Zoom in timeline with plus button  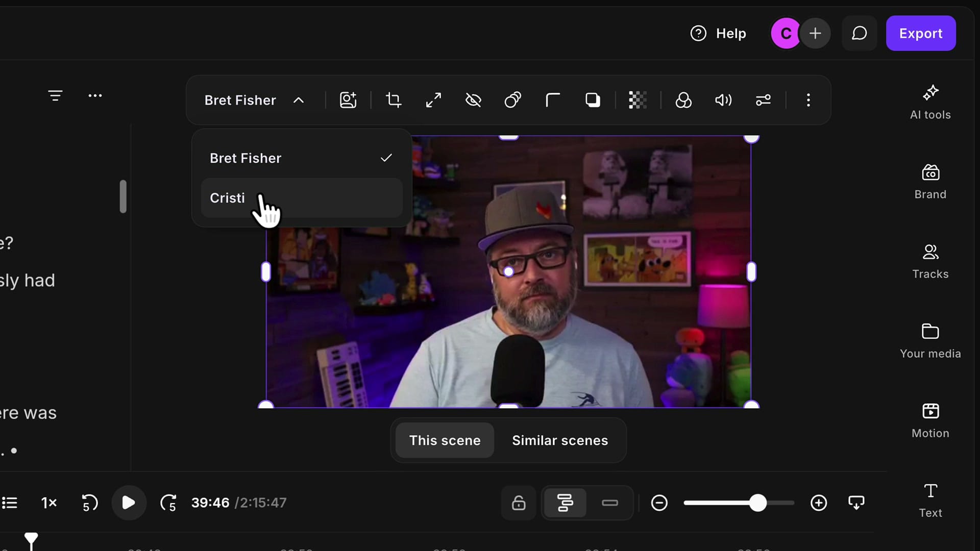coord(819,503)
